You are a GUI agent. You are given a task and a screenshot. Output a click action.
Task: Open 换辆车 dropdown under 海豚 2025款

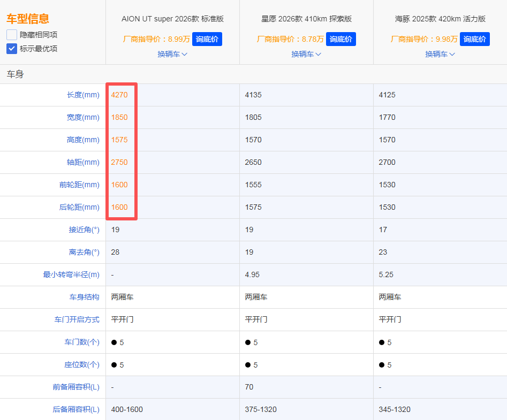click(x=440, y=54)
